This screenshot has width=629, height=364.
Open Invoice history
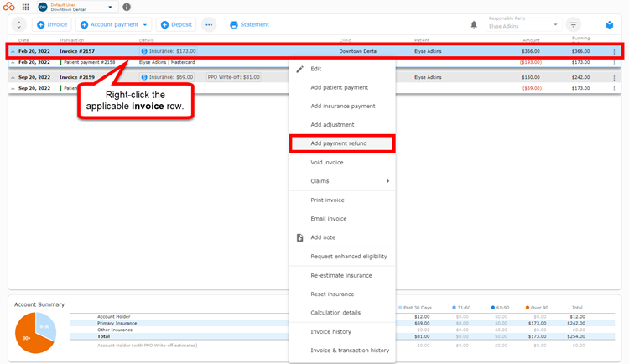pos(342,331)
